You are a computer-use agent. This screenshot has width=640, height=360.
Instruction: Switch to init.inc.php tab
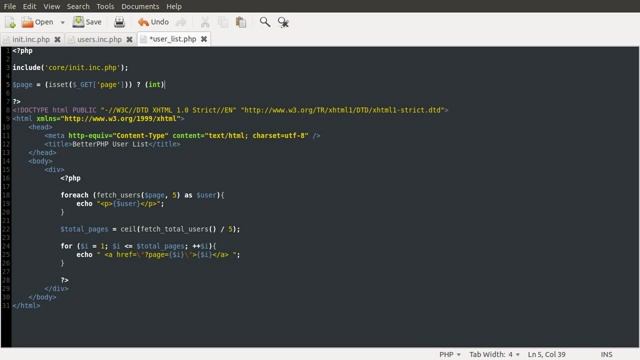click(x=31, y=39)
